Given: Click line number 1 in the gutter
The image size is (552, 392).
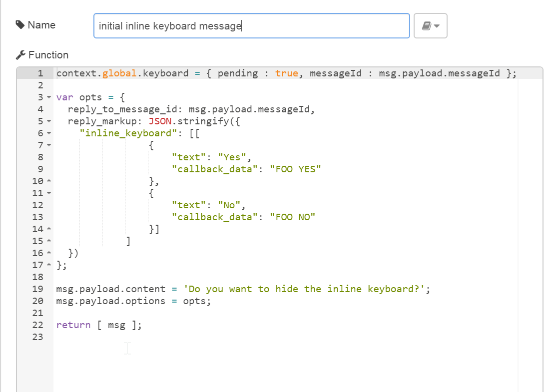Looking at the screenshot, I should click(x=39, y=73).
